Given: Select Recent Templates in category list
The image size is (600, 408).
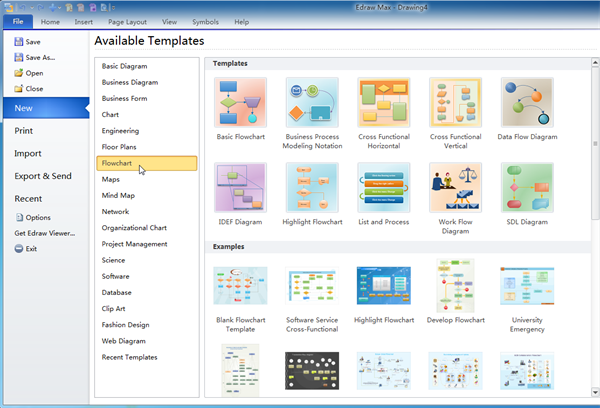Looking at the screenshot, I should [x=129, y=357].
